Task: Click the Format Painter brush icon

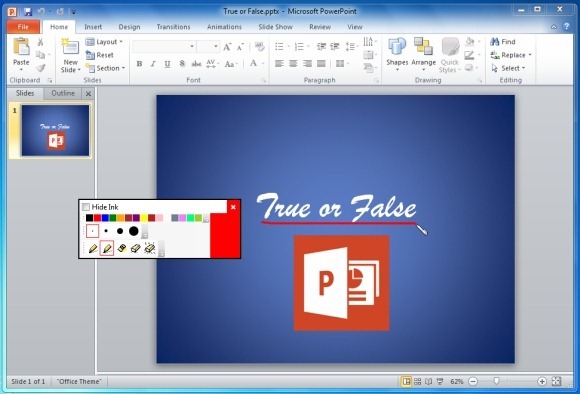Action: (x=40, y=68)
